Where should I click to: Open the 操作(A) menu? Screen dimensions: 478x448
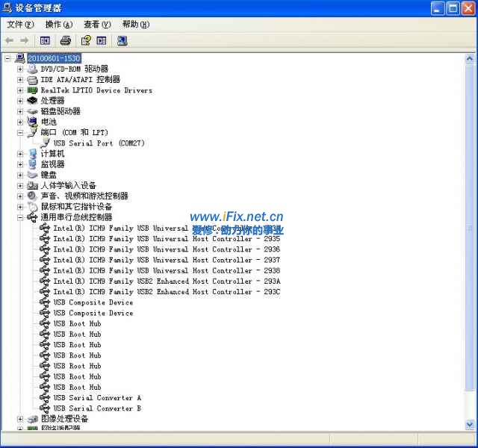click(58, 25)
